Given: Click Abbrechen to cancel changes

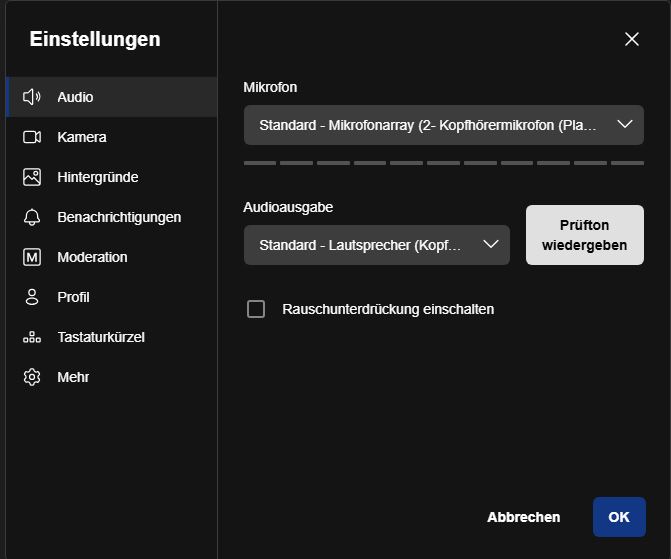Looking at the screenshot, I should click(523, 517).
